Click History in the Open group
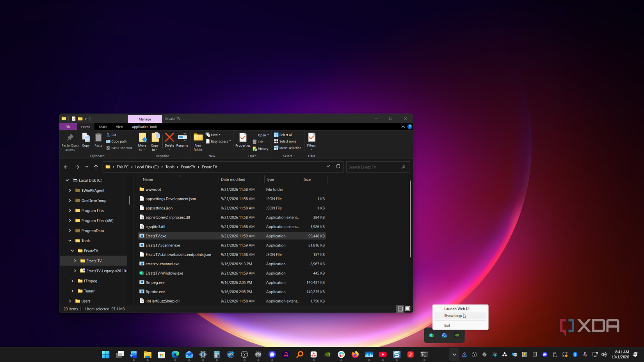 pyautogui.click(x=261, y=149)
